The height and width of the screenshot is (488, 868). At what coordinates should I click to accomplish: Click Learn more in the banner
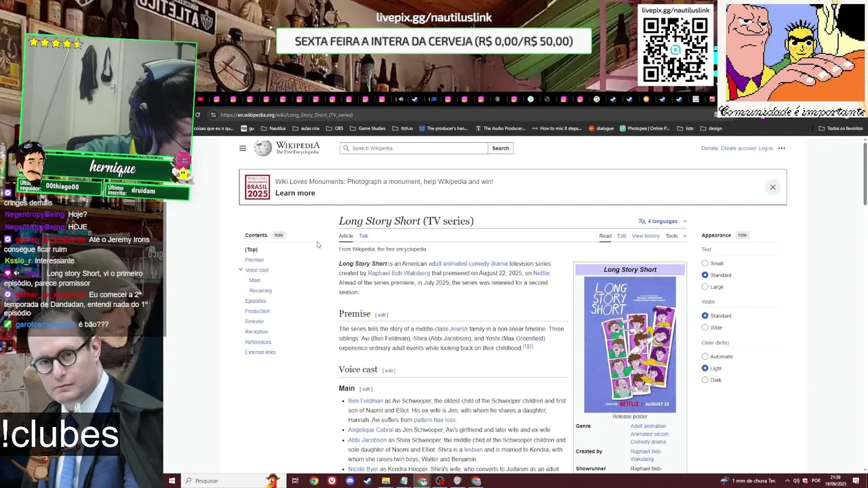[x=295, y=193]
